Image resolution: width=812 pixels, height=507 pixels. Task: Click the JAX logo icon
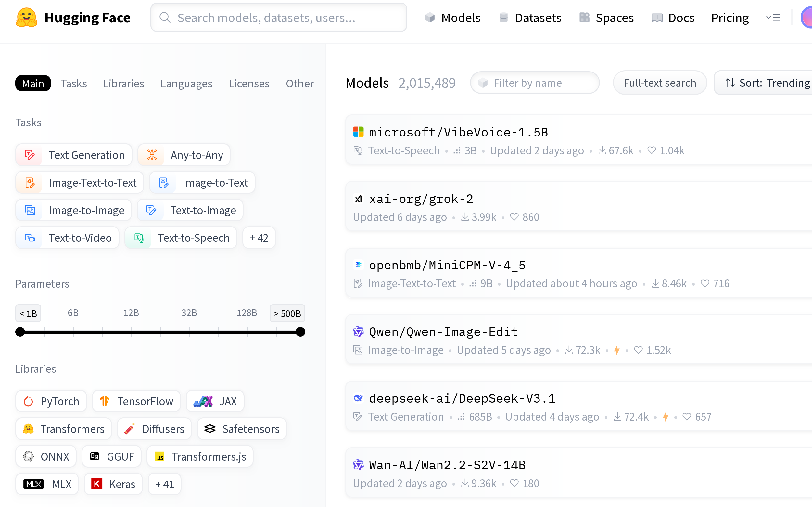[203, 401]
